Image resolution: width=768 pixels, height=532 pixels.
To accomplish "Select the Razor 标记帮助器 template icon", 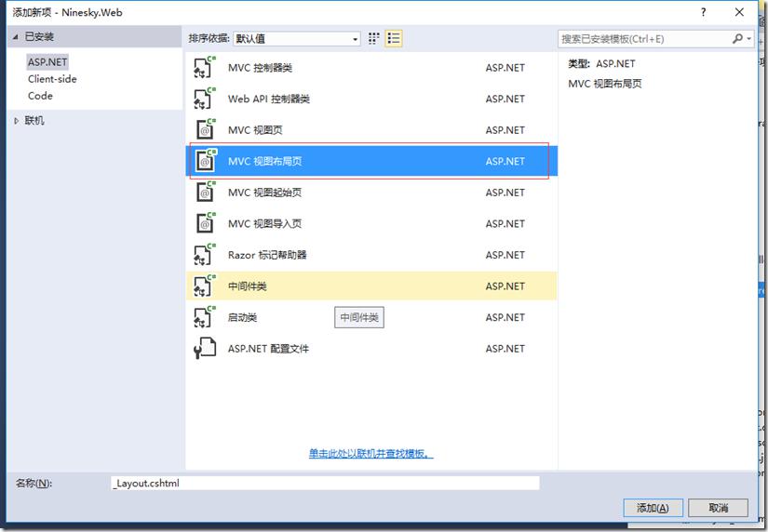I will click(205, 255).
